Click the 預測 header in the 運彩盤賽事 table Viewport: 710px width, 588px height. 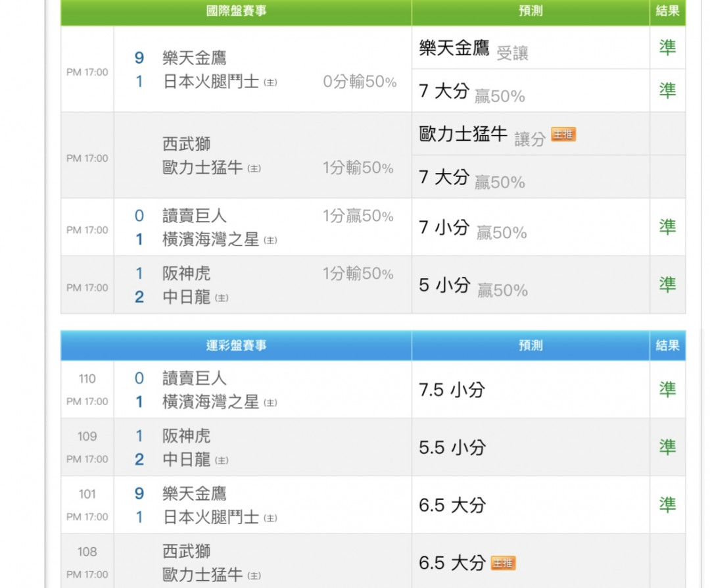tap(531, 346)
